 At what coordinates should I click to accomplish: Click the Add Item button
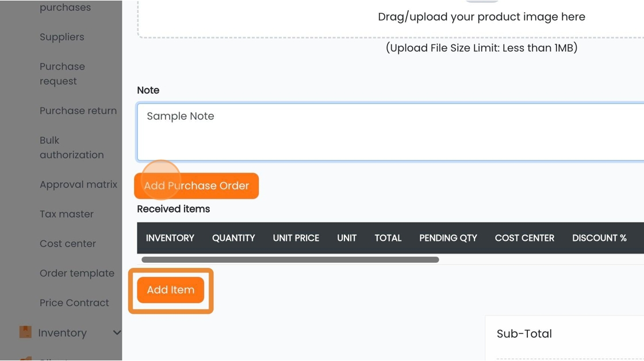(170, 290)
